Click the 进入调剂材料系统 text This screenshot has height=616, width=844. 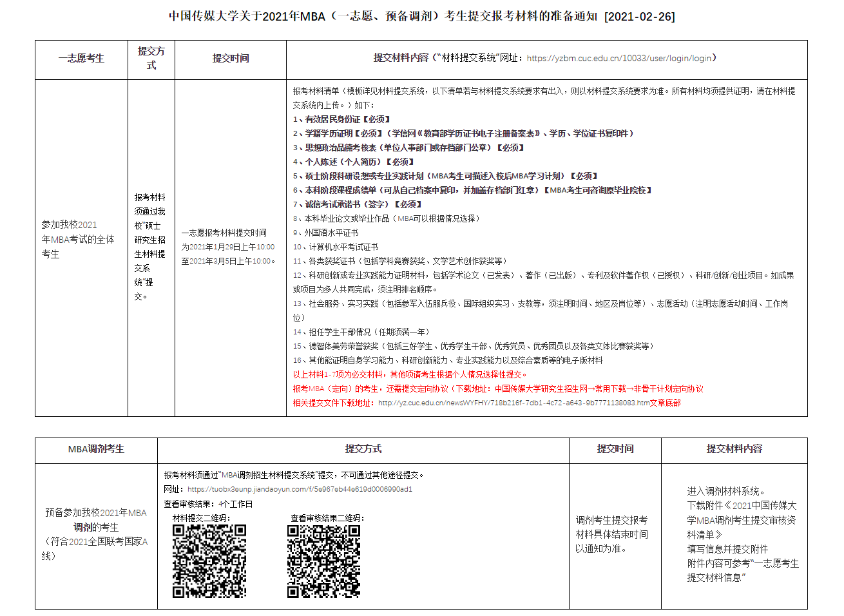pyautogui.click(x=725, y=491)
